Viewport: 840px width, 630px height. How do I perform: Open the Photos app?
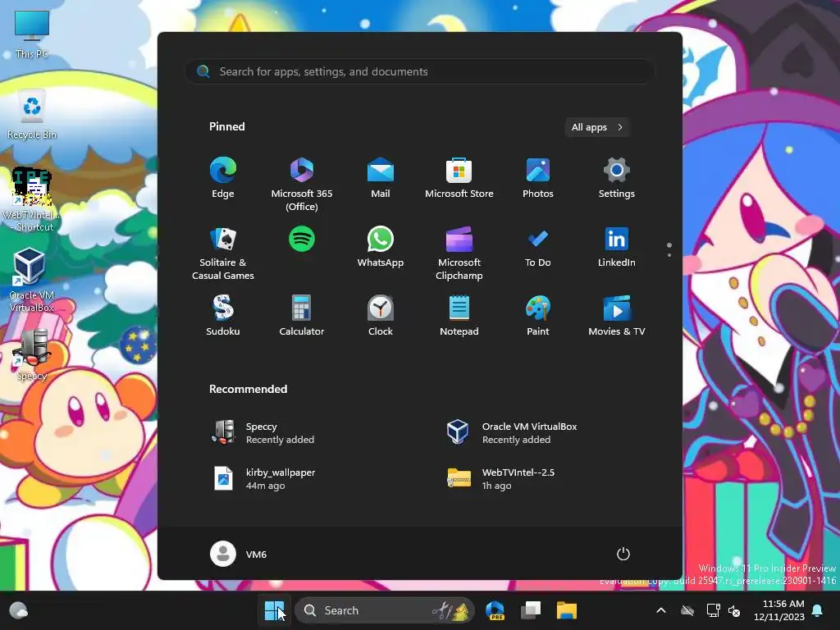[538, 178]
